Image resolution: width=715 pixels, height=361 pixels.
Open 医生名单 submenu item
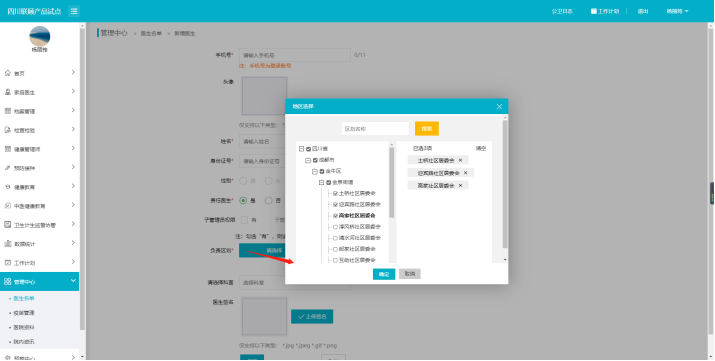(x=24, y=299)
